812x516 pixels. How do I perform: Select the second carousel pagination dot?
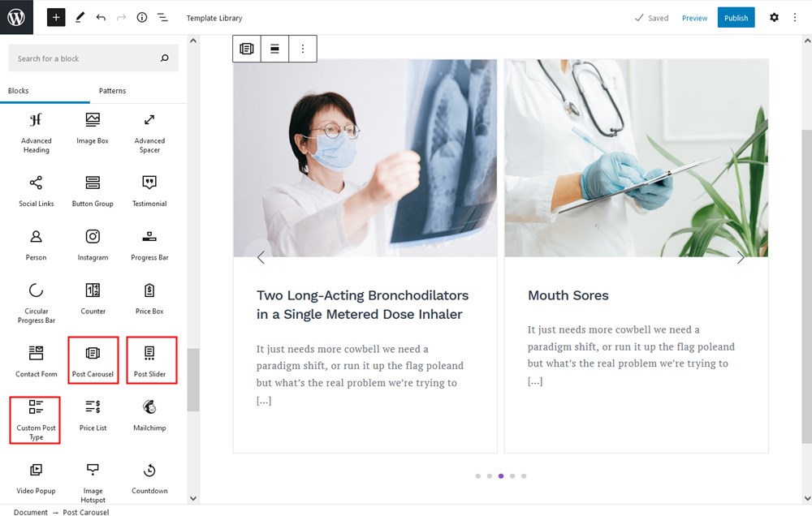[490, 476]
